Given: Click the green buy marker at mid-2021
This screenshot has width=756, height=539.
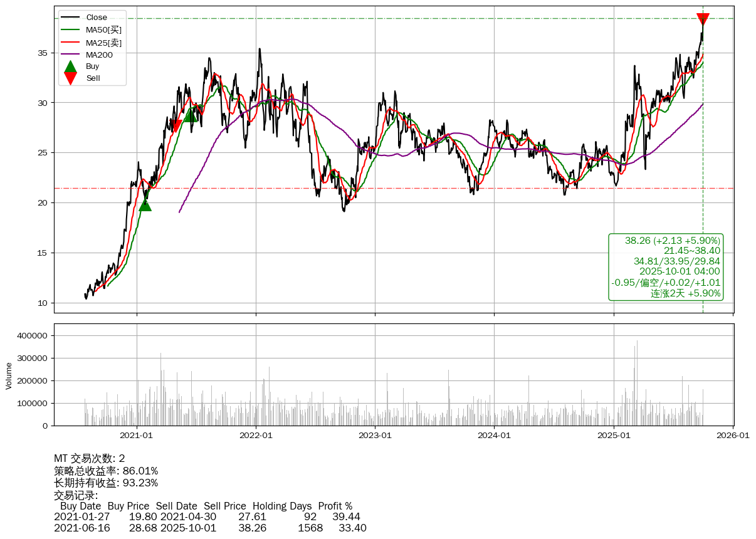Looking at the screenshot, I should [191, 115].
